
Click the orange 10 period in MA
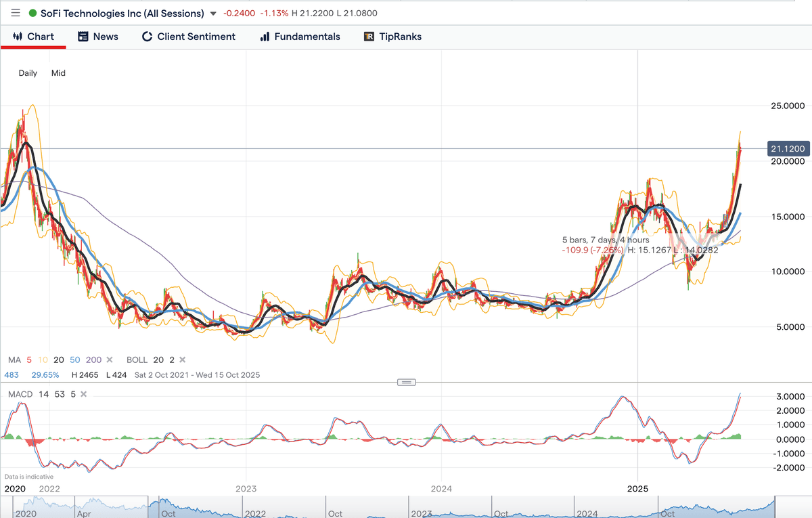pos(43,360)
